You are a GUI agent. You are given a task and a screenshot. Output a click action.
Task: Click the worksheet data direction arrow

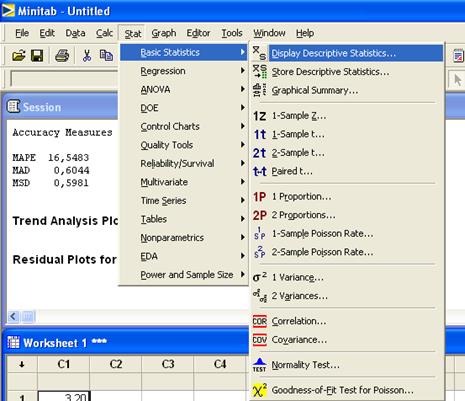22,364
